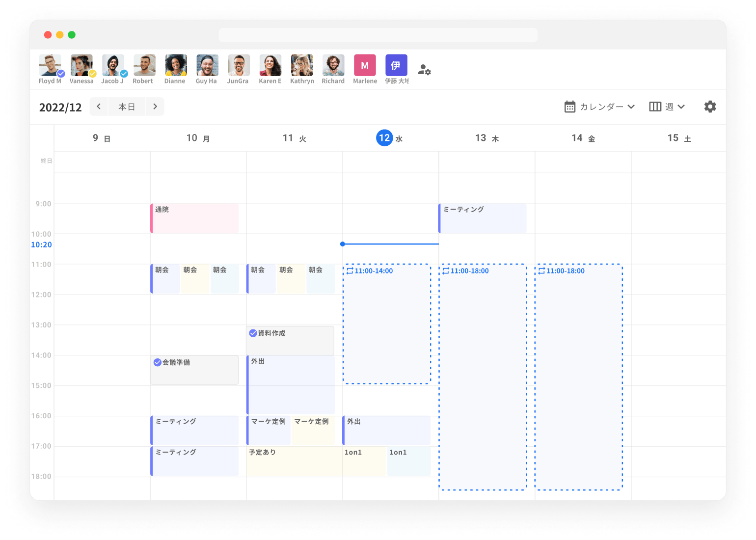The image size is (756, 540).
Task: Click Floyd M's avatar
Action: [x=50, y=65]
